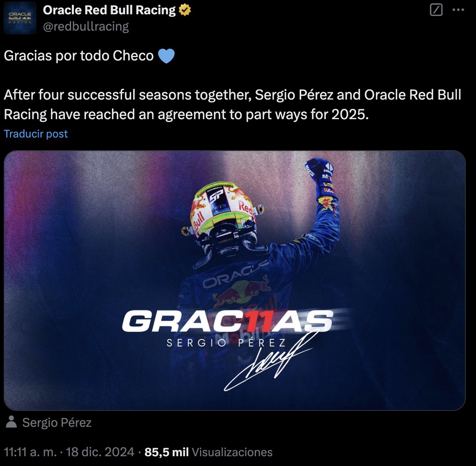Click the SERGIO PÉREZ caption inside the image
This screenshot has height=466, width=476.
[x=226, y=343]
